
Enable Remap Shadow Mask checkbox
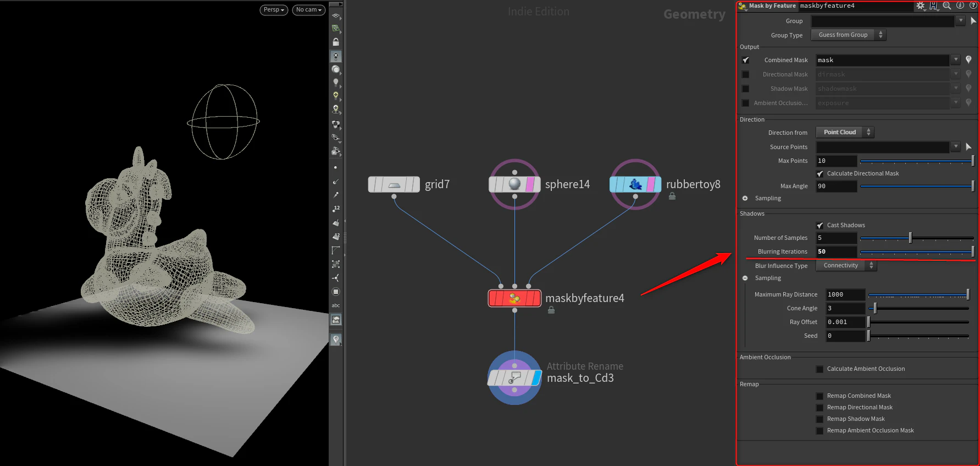coord(820,419)
